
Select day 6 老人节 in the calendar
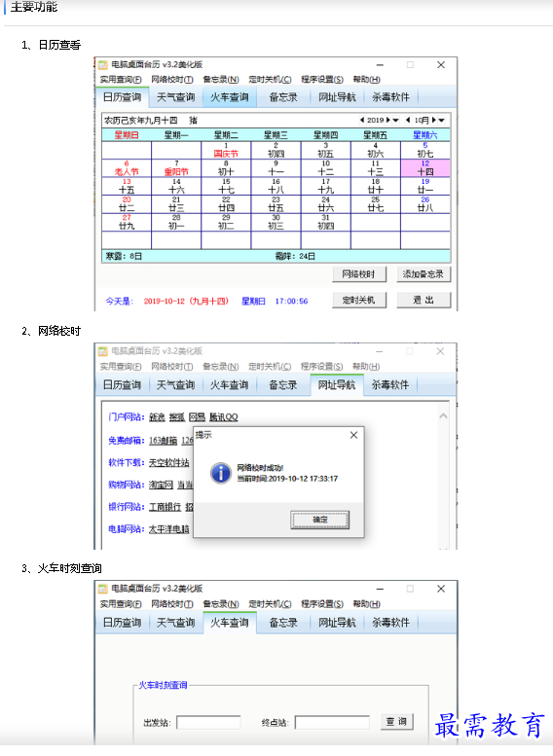pos(127,167)
